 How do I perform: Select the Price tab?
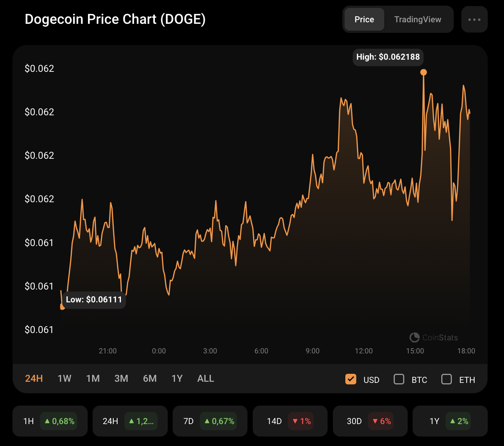364,19
